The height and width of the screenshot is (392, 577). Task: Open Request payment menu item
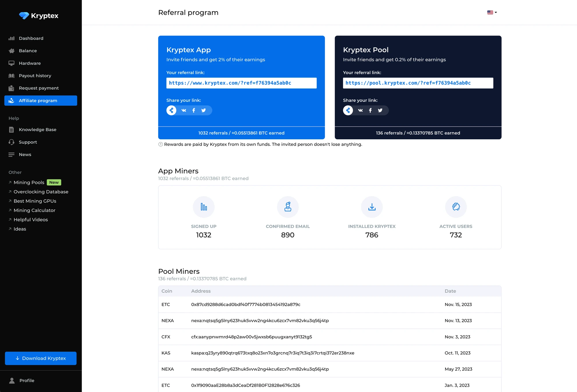point(39,88)
